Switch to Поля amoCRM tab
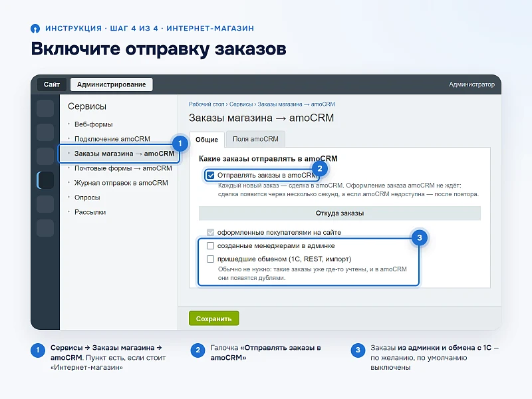Viewport: 532px width, 399px height. point(255,139)
